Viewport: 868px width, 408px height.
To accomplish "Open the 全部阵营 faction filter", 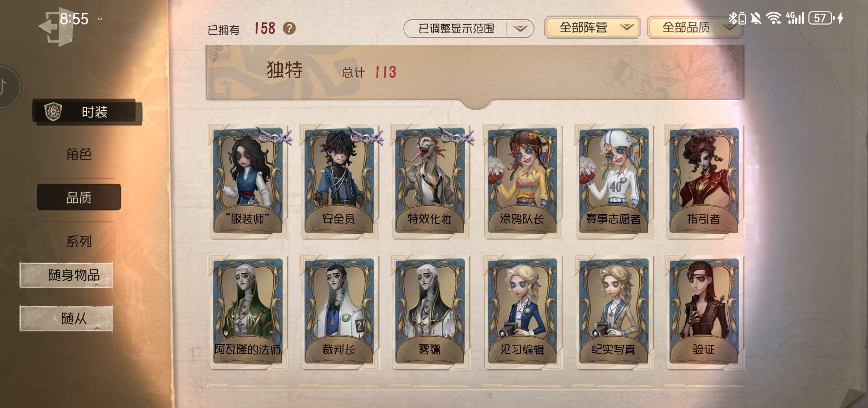I will click(592, 27).
